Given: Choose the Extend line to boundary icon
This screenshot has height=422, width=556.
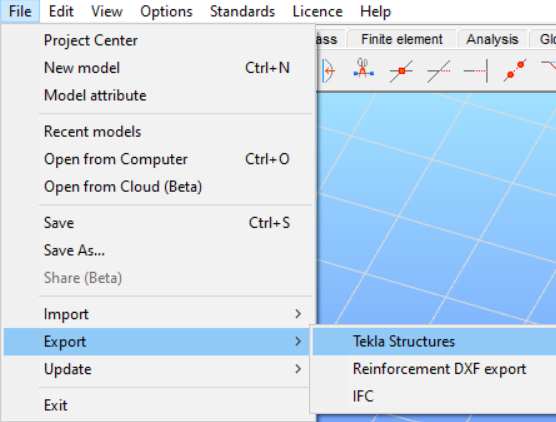Looking at the screenshot, I should [x=476, y=71].
